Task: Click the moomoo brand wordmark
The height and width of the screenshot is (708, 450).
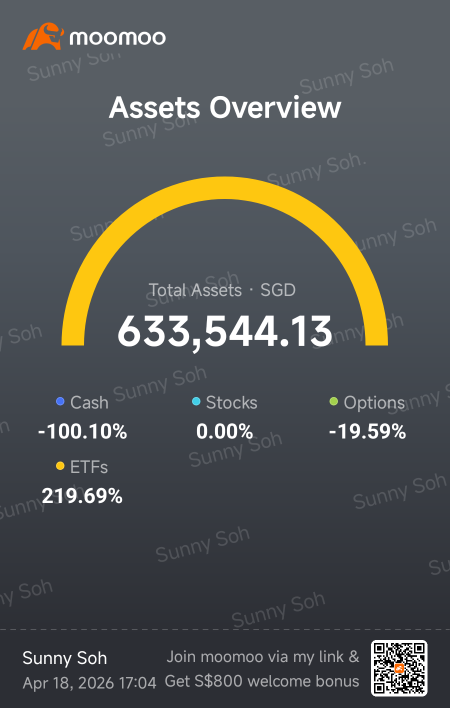Action: point(118,37)
